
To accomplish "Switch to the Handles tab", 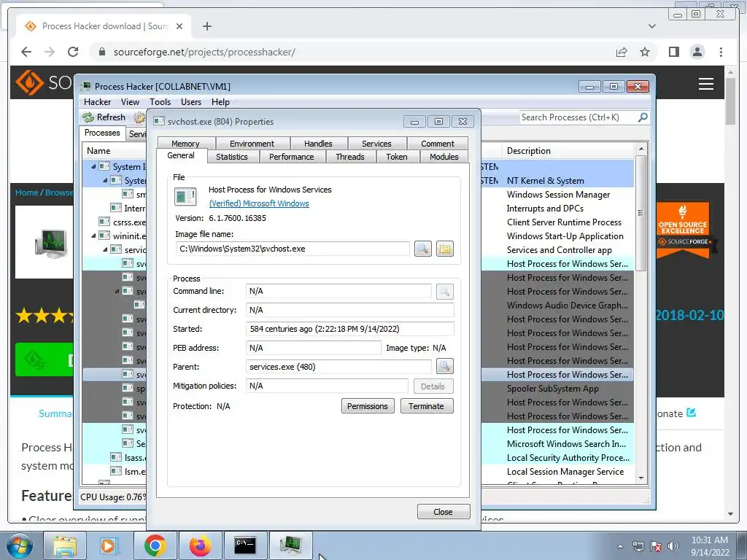I will [318, 144].
